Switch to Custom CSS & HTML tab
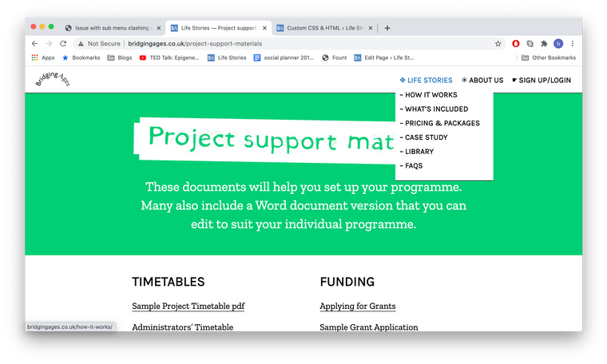The height and width of the screenshot is (364, 607). (x=323, y=27)
